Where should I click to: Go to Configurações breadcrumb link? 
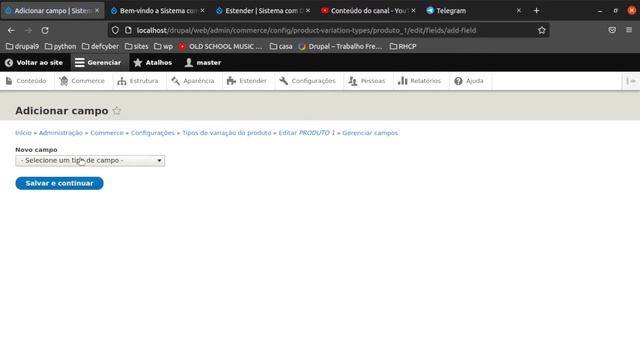tap(153, 133)
